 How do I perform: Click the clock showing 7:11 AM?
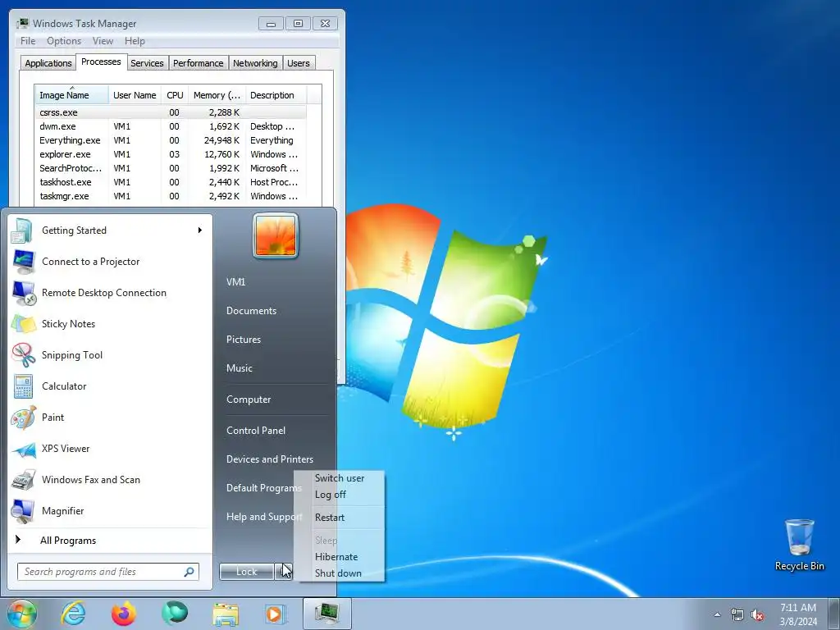[798, 608]
